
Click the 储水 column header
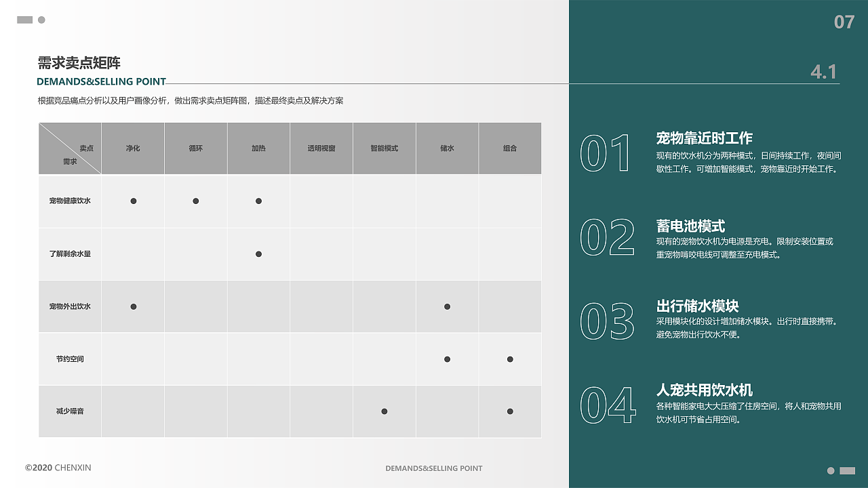(x=447, y=148)
